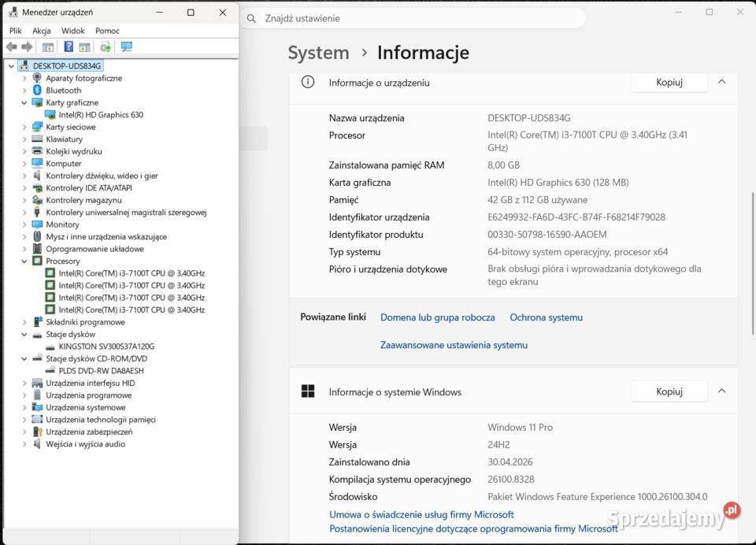Collapse the DESKTOP-UDS834G root node
756x545 pixels.
click(x=11, y=66)
